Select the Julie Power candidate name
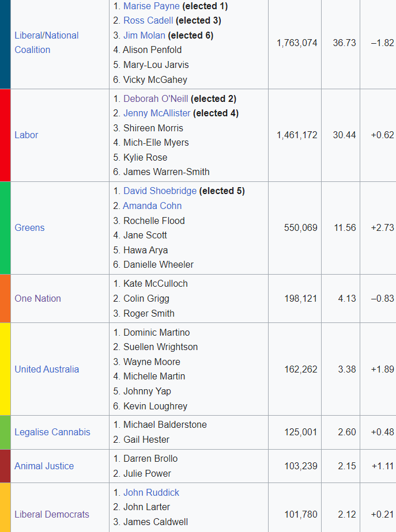The width and height of the screenshot is (396, 532). [147, 474]
